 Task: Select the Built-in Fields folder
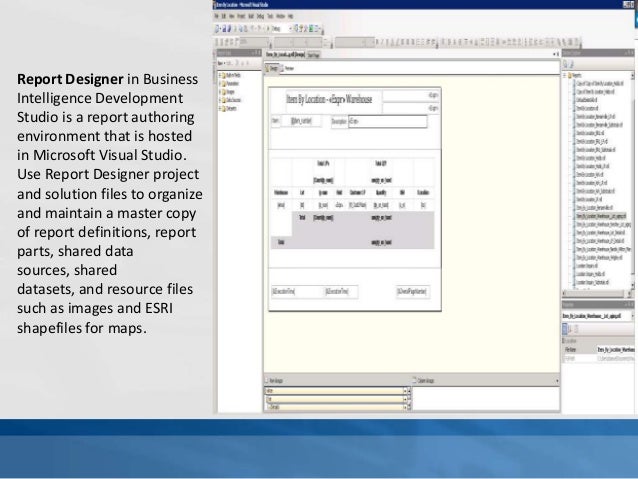(232, 75)
